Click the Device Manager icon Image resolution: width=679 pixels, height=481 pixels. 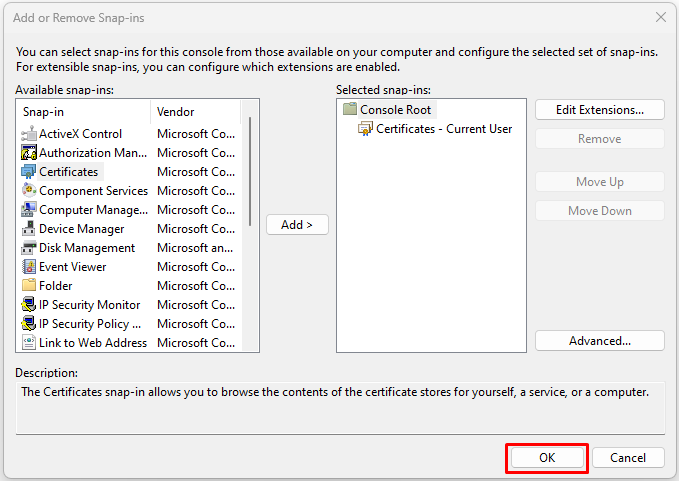point(29,229)
